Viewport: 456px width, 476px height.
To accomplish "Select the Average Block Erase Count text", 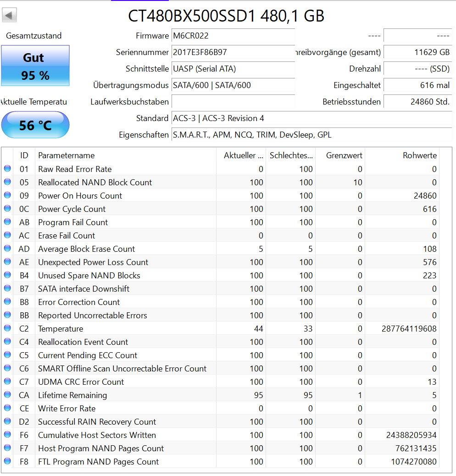I will coord(87,249).
